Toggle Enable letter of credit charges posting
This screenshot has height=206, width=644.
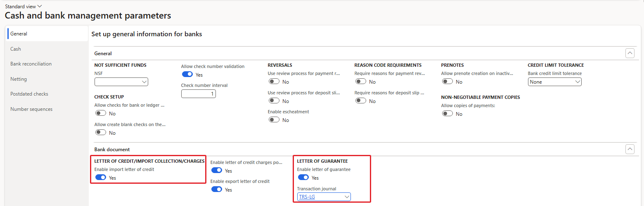[217, 171]
